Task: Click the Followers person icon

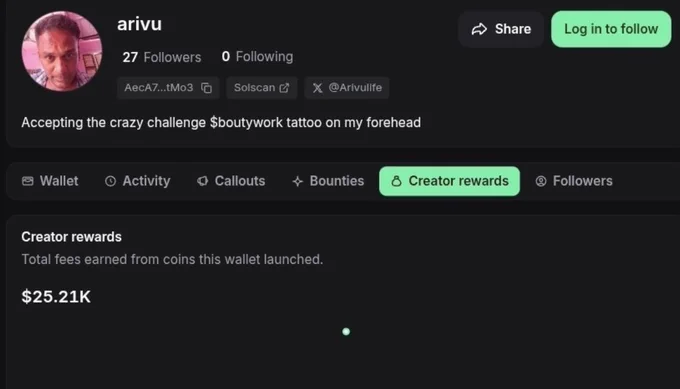Action: (x=541, y=181)
